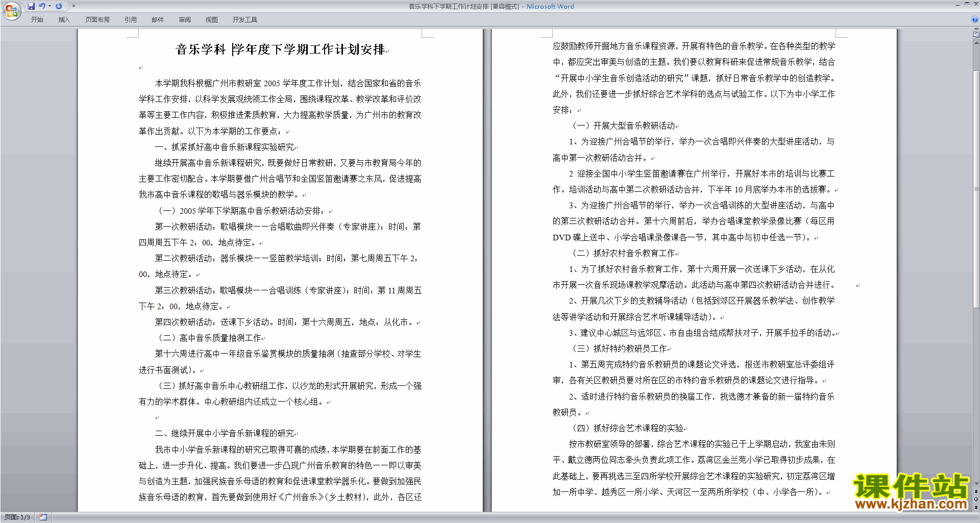980x523 pixels.
Task: Open the Office button menu
Action: (x=11, y=10)
